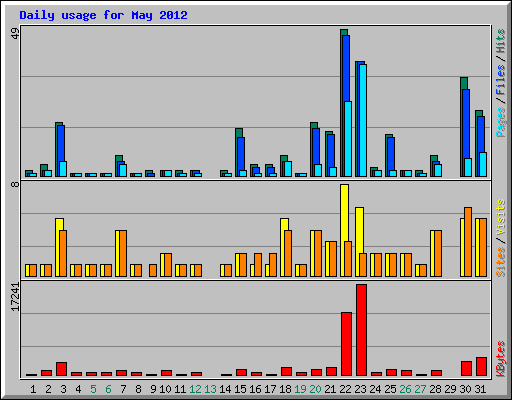
Task: Click the red KBytes bar for day 31
Action: 481,366
